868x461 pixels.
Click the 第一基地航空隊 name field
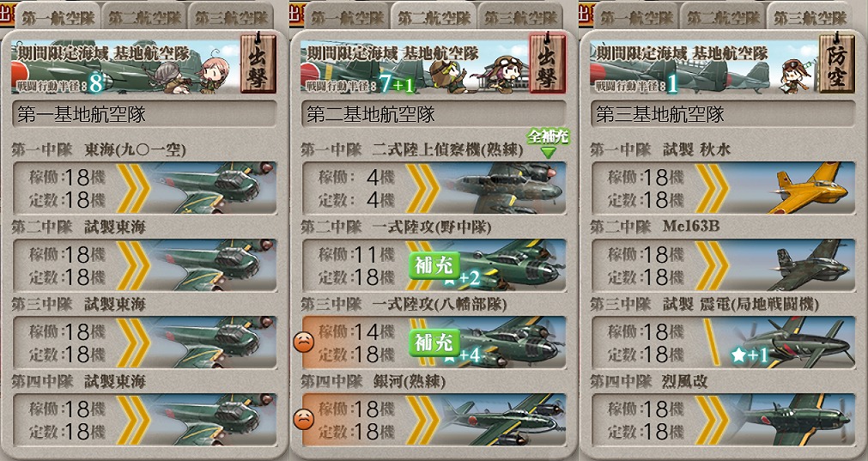[x=144, y=114]
